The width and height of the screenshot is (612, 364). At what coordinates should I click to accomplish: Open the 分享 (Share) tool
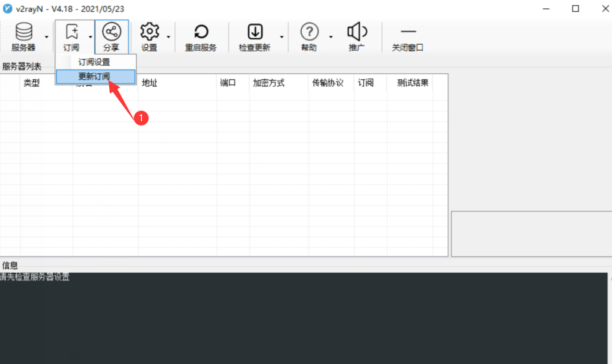tap(111, 36)
